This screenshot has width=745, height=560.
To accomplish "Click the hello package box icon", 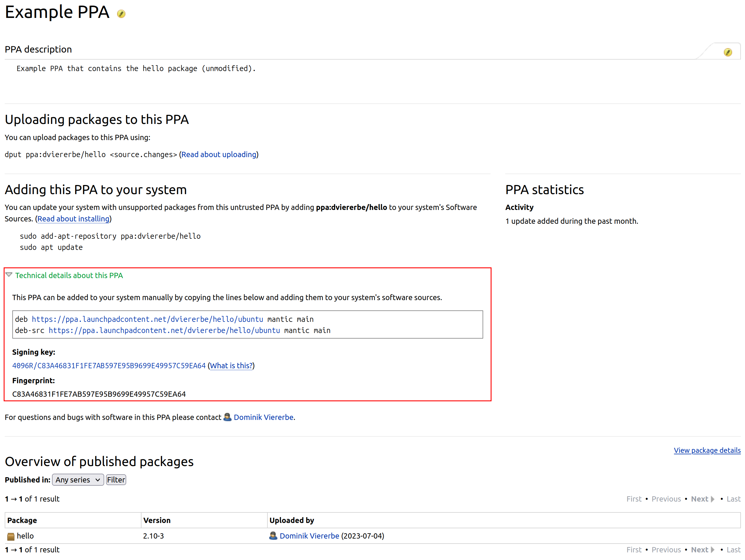I will (x=11, y=536).
